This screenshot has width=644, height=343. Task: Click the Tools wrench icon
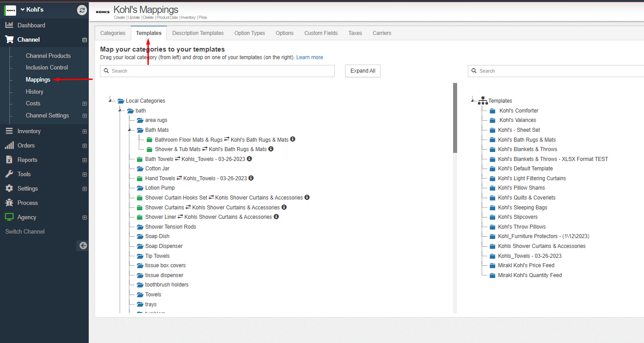tap(9, 174)
